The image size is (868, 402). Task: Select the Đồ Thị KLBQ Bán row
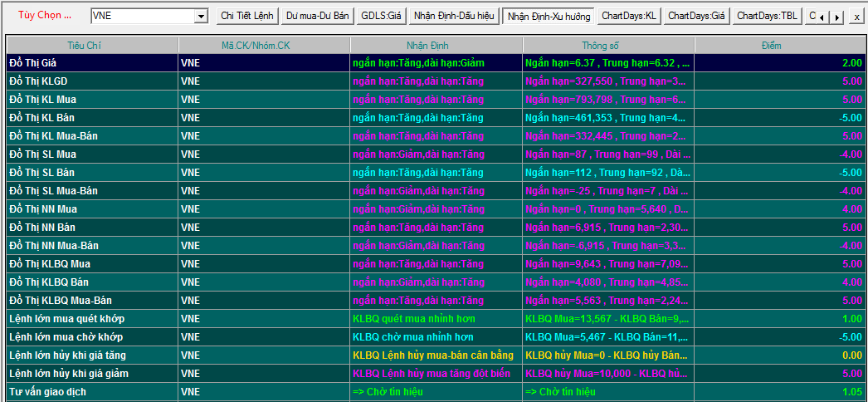[436, 282]
